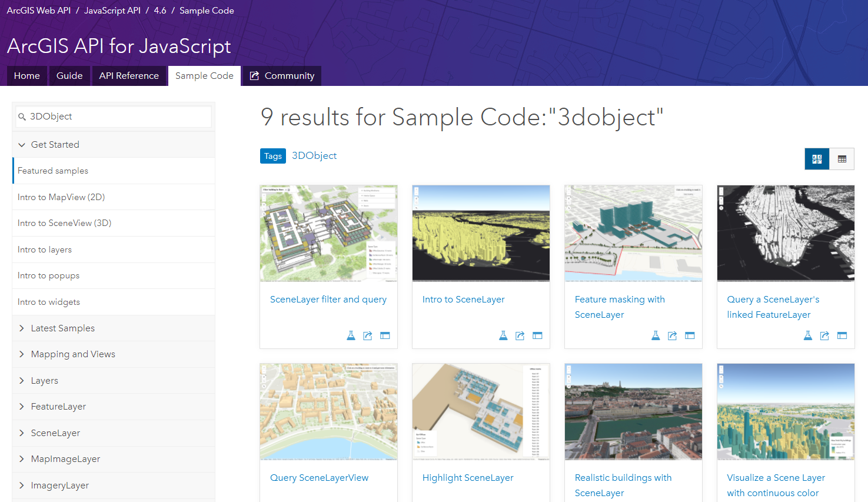Switch to thumbnail grid view
The height and width of the screenshot is (502, 868).
(817, 159)
